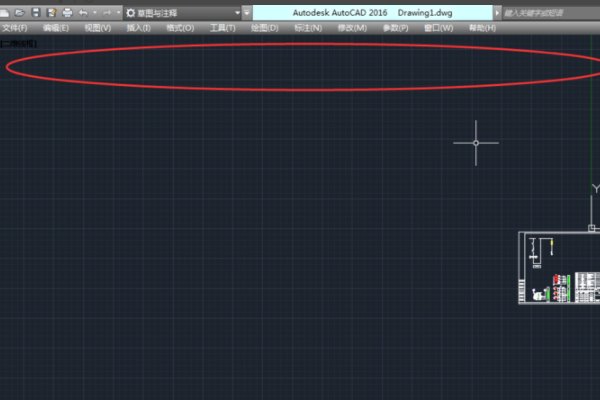Screen dimensions: 600x400
Task: Click the viewport label in the top-left corner
Action: tap(18, 44)
